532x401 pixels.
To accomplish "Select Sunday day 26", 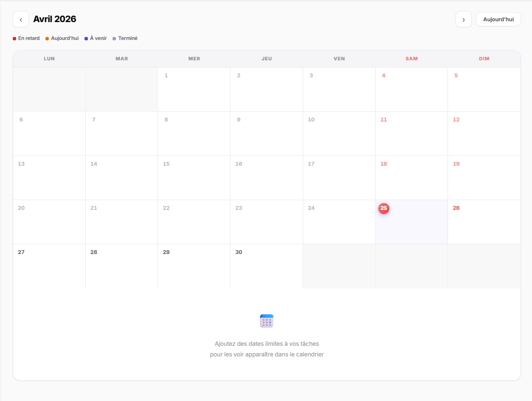I will click(484, 222).
